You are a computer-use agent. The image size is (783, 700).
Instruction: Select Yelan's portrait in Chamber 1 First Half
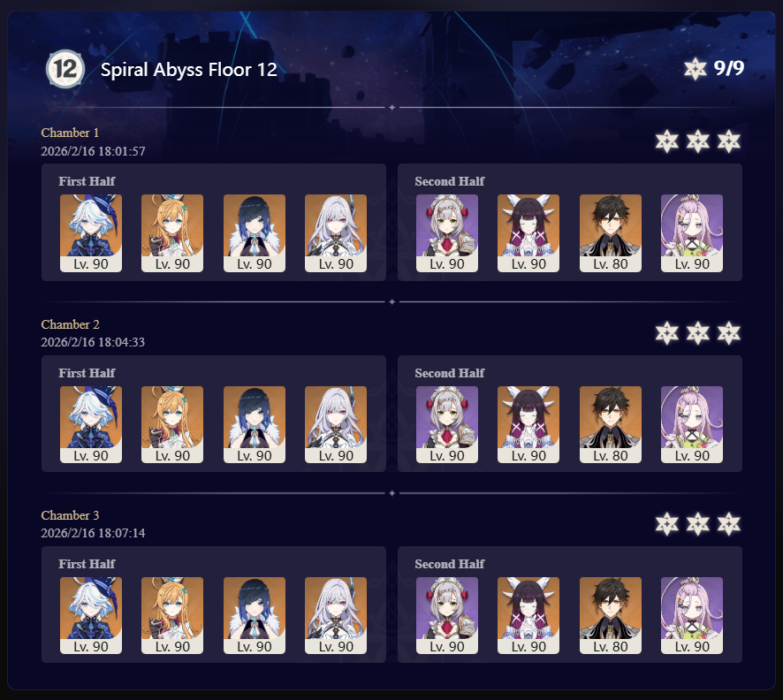click(255, 233)
